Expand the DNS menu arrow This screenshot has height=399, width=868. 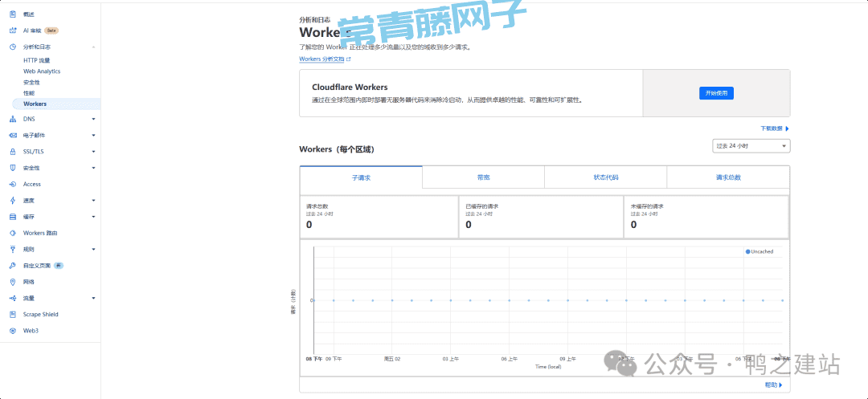pos(93,120)
